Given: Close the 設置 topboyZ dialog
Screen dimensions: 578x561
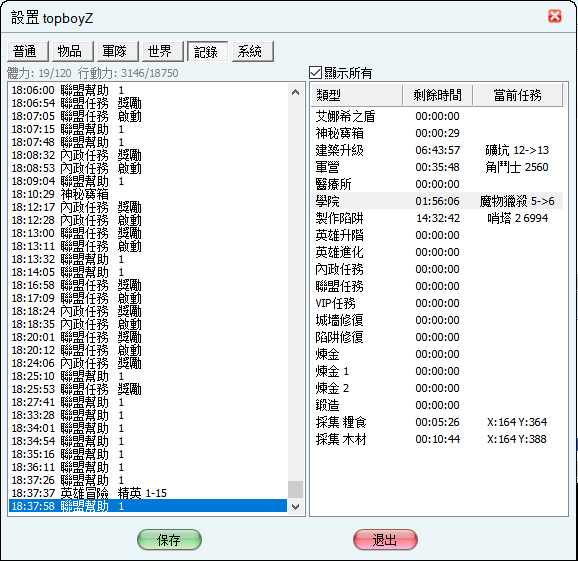Looking at the screenshot, I should coord(555,16).
